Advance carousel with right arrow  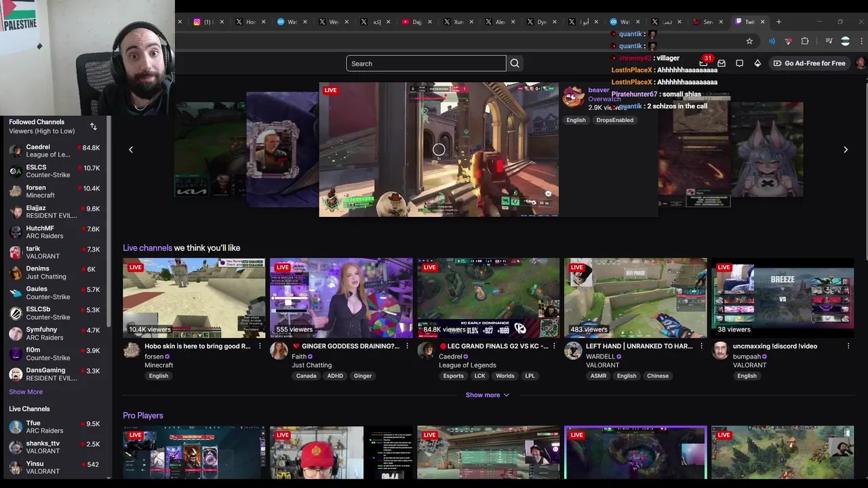tap(846, 150)
